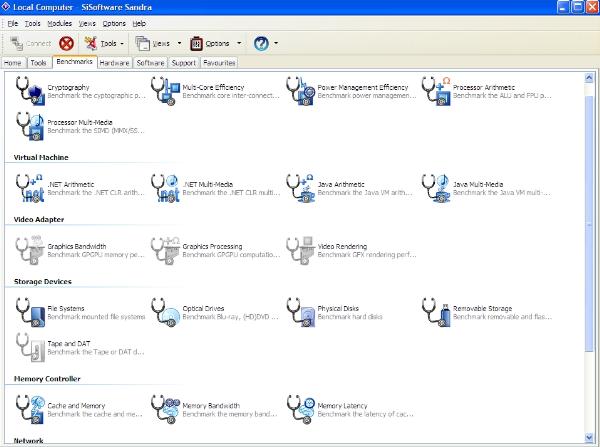Viewport: 600px width, 447px height.
Task: Click the Views toolbar icon
Action: coord(143,44)
